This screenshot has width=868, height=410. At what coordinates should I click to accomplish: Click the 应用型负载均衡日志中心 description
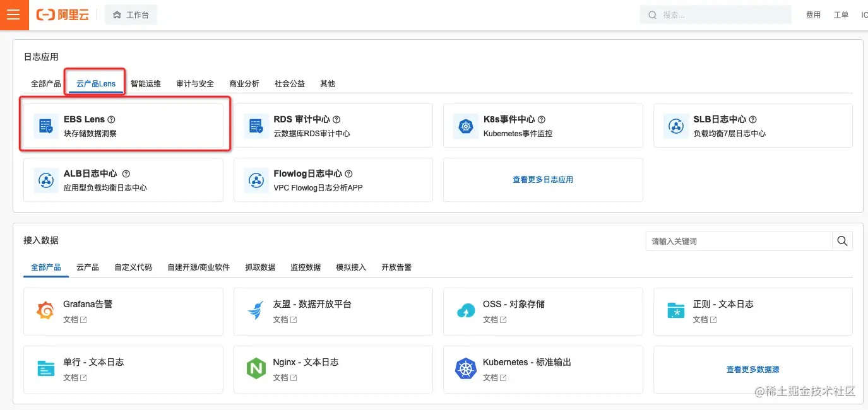tap(105, 188)
